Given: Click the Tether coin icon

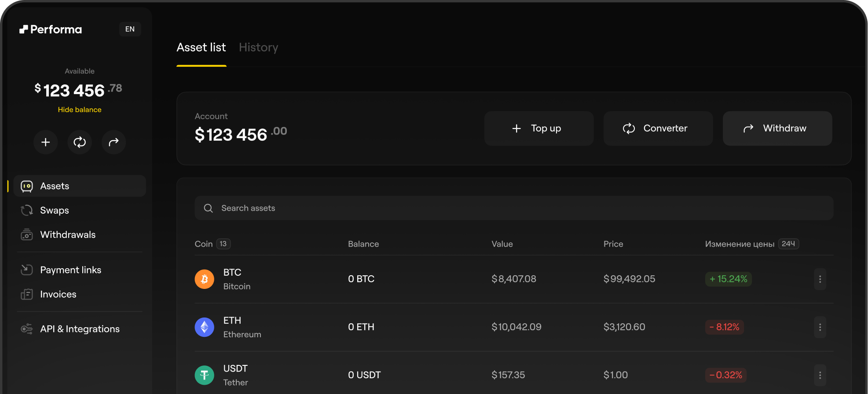Looking at the screenshot, I should [204, 375].
